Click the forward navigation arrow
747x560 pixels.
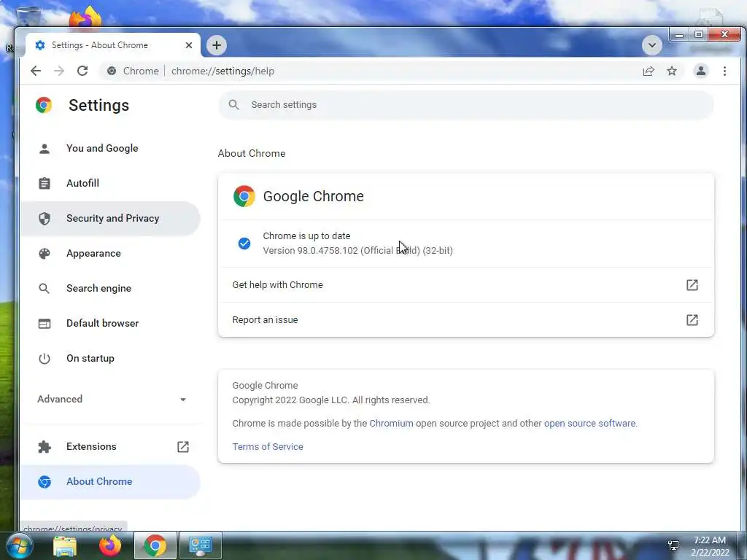pos(59,71)
